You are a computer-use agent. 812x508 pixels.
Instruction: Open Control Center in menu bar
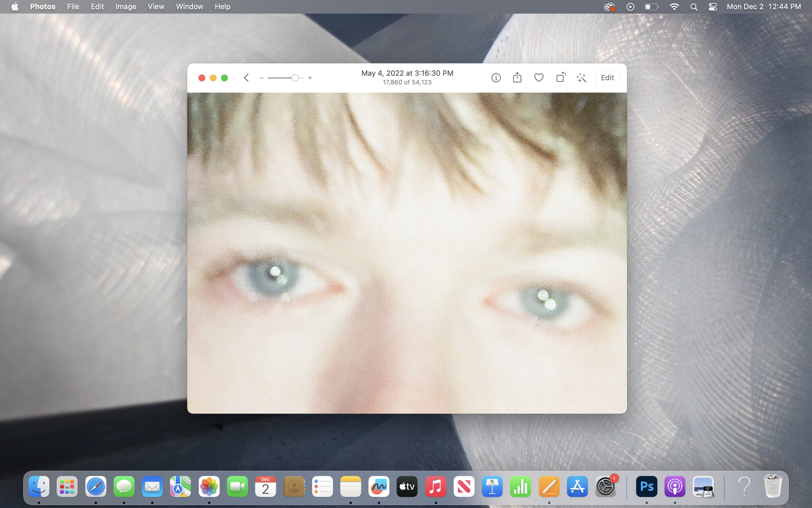pos(712,7)
